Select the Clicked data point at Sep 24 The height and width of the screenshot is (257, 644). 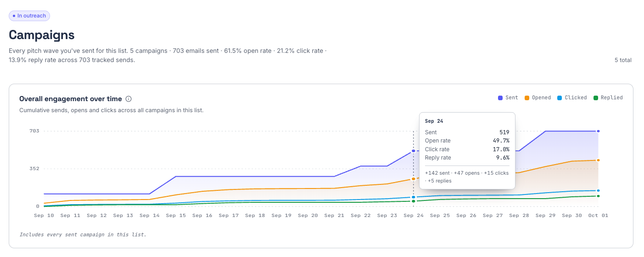click(x=414, y=197)
